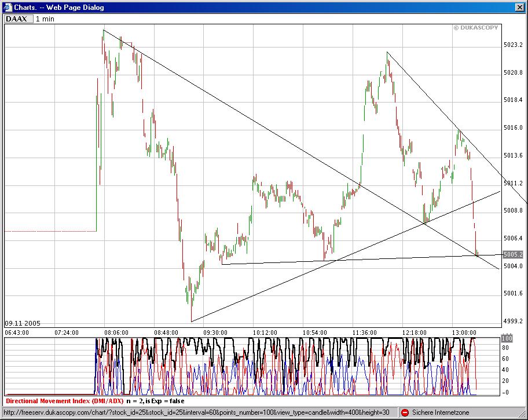Image resolution: width=528 pixels, height=420 pixels.
Task: Click the 13:00:00 time axis label
Action: [464, 333]
